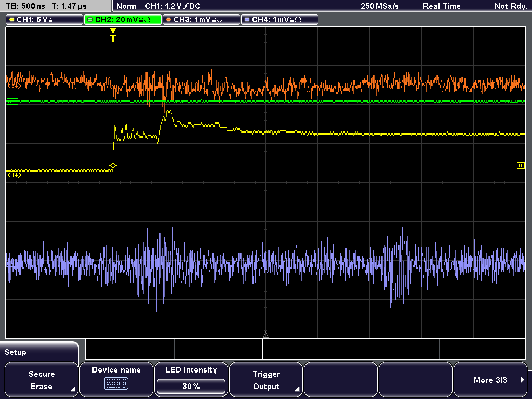This screenshot has width=532, height=399.
Task: Click the Secure Erase submenu corner arrow
Action: click(x=72, y=389)
